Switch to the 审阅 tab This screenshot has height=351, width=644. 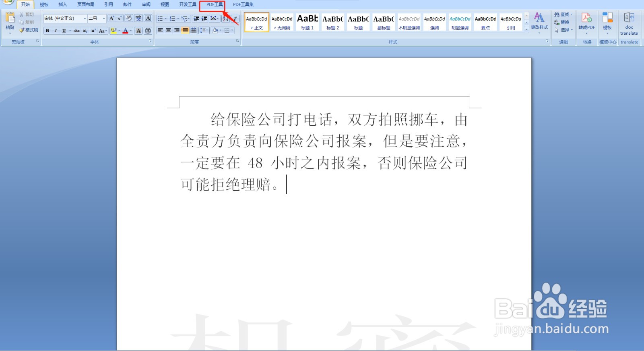[146, 4]
